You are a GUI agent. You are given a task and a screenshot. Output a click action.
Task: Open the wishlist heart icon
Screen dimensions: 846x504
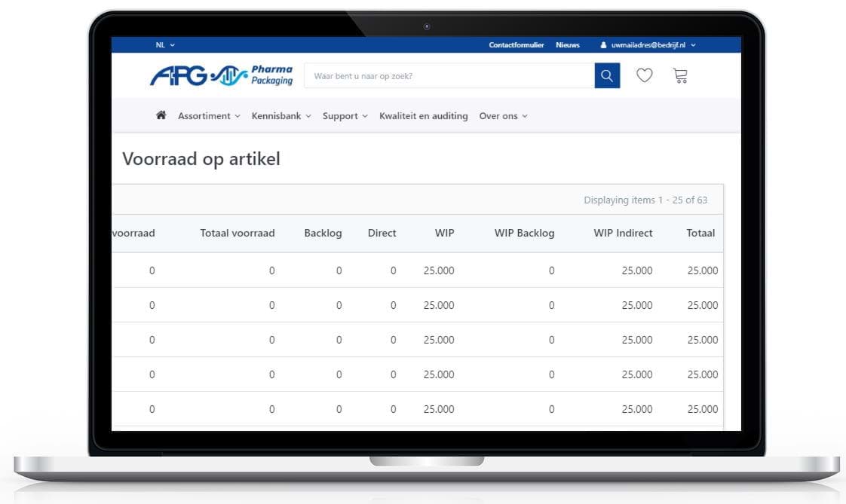click(644, 75)
